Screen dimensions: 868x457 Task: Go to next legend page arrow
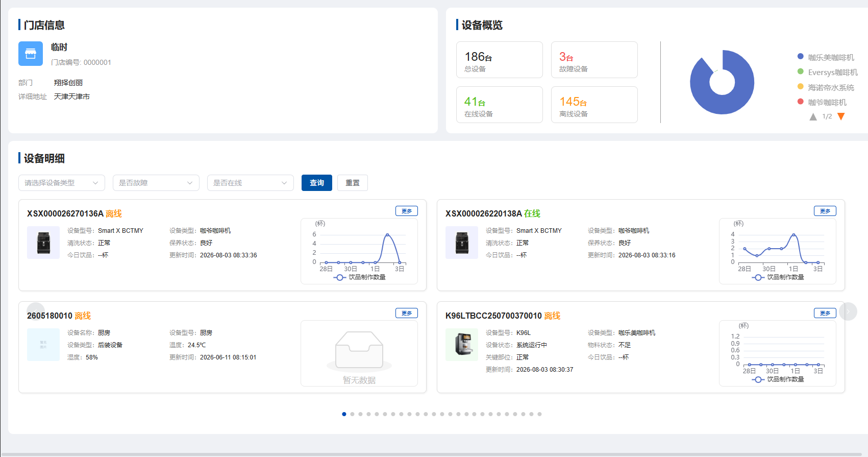point(841,116)
